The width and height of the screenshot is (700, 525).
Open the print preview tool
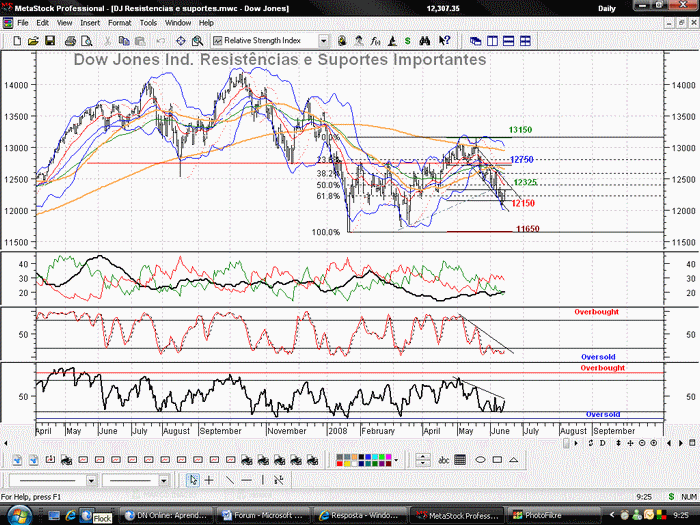click(x=87, y=41)
